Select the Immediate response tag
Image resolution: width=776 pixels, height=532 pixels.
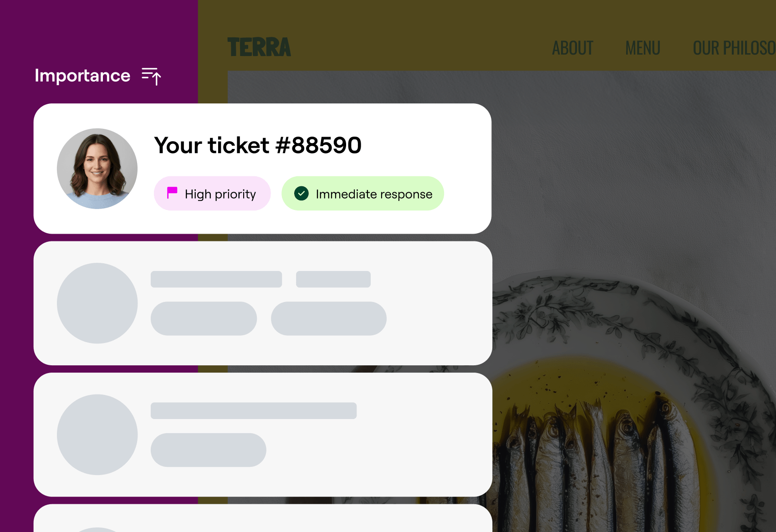pos(362,194)
